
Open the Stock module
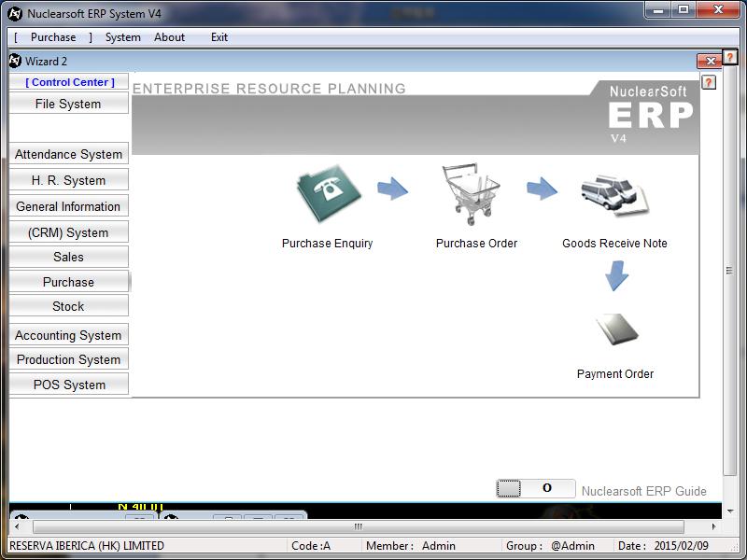point(68,306)
